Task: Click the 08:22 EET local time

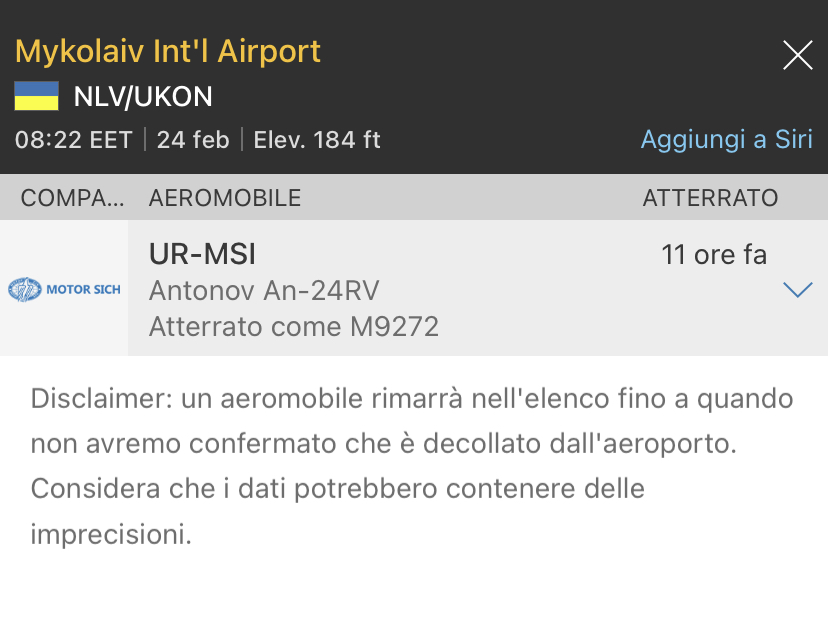Action: click(x=74, y=139)
